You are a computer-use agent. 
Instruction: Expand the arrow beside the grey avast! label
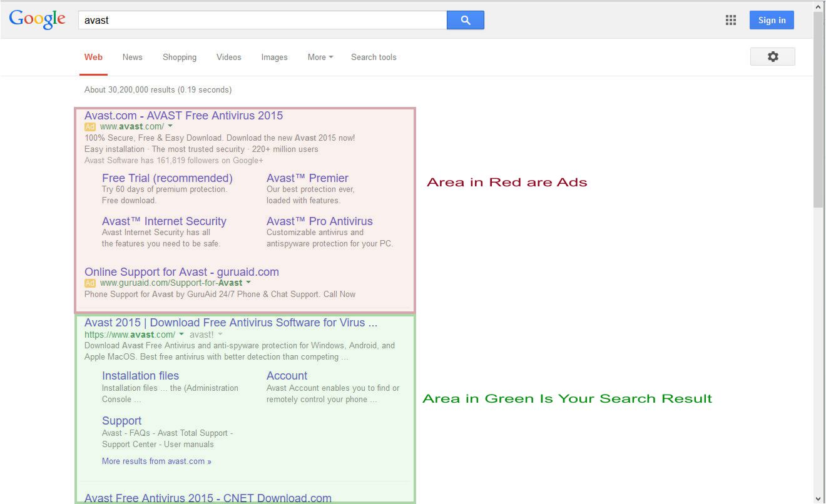(x=220, y=335)
